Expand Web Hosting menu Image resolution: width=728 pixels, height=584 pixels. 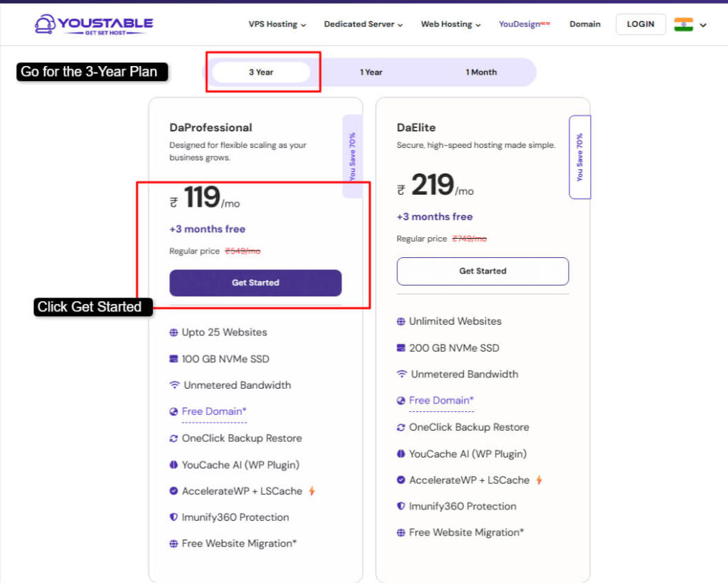451,24
